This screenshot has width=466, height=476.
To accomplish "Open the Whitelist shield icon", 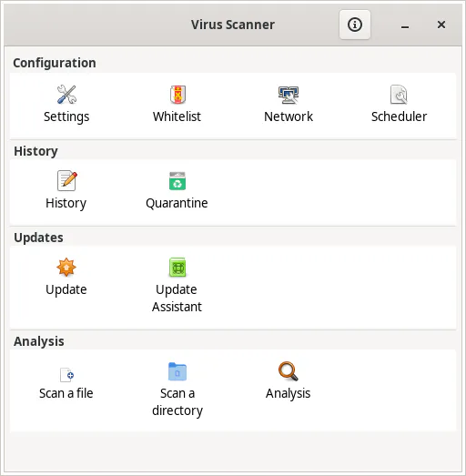I will [x=177, y=95].
